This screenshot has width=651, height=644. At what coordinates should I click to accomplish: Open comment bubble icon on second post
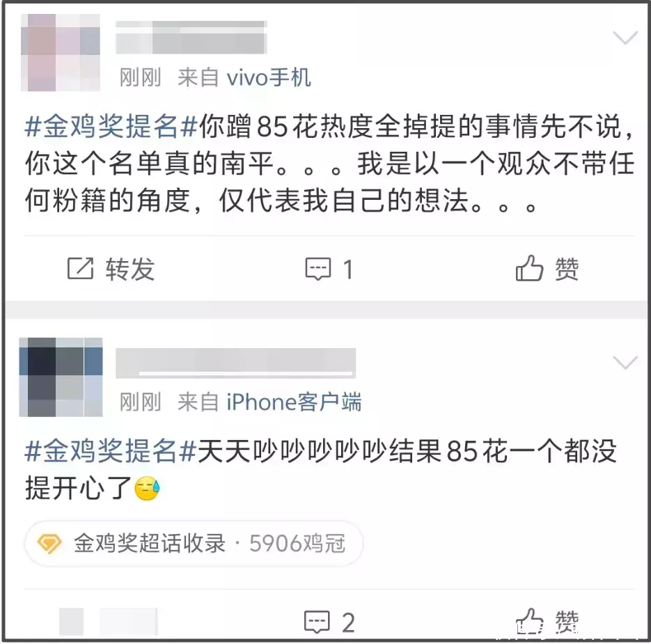(317, 622)
